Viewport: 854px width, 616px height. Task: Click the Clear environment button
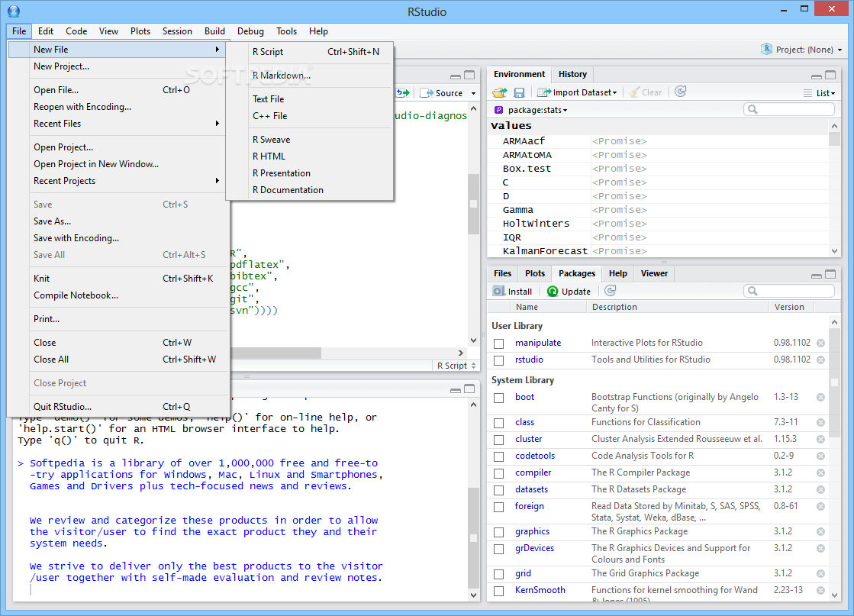pyautogui.click(x=646, y=92)
